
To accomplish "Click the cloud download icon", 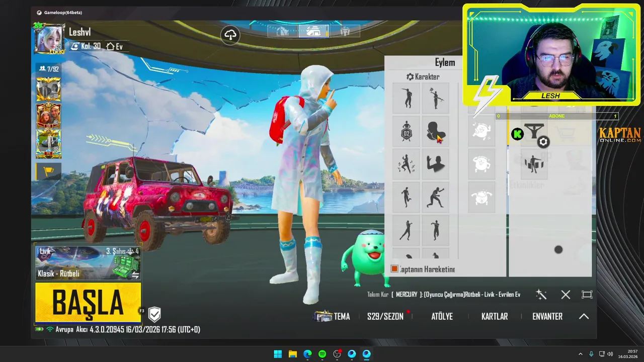I will click(x=230, y=35).
